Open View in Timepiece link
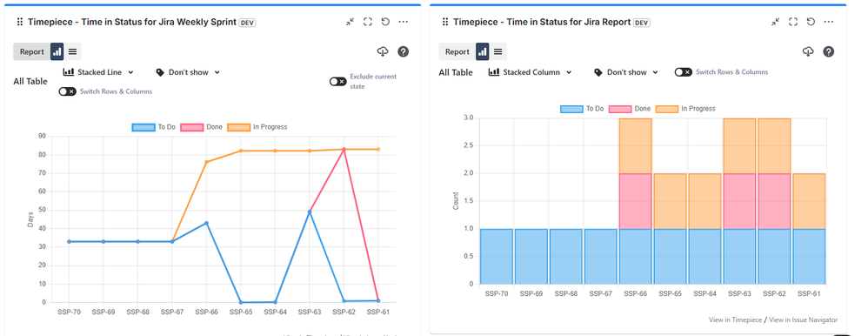The width and height of the screenshot is (868, 336). [735, 320]
